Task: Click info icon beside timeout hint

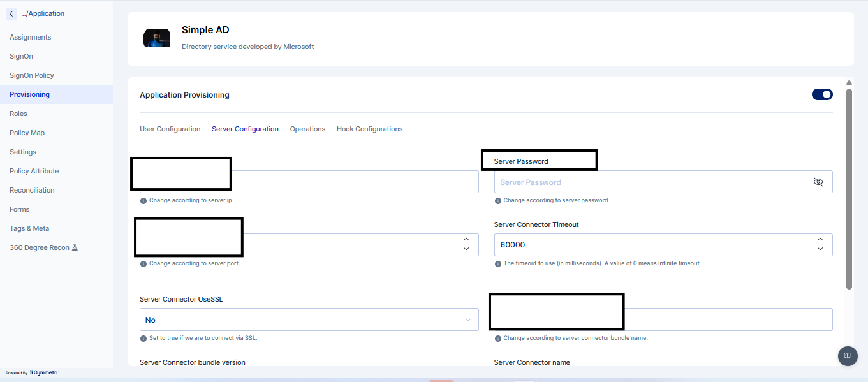Action: click(x=497, y=263)
